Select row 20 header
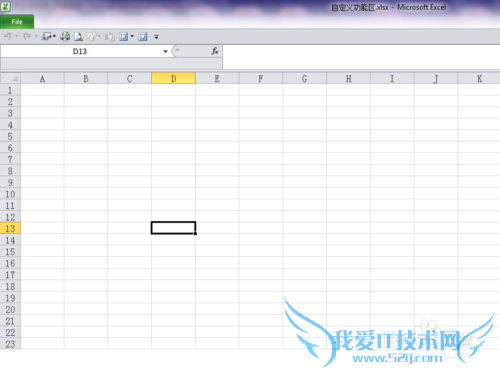The width and height of the screenshot is (500, 373). (10, 310)
